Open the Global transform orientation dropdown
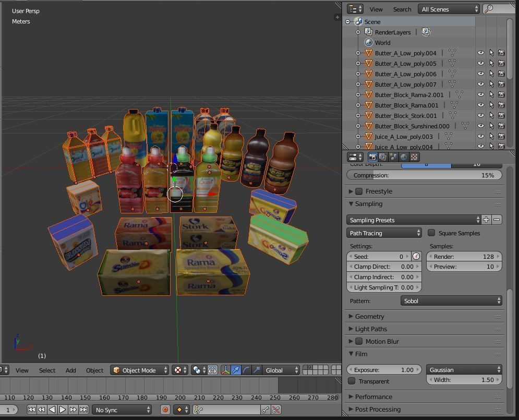Image resolution: width=519 pixels, height=420 pixels. (281, 370)
